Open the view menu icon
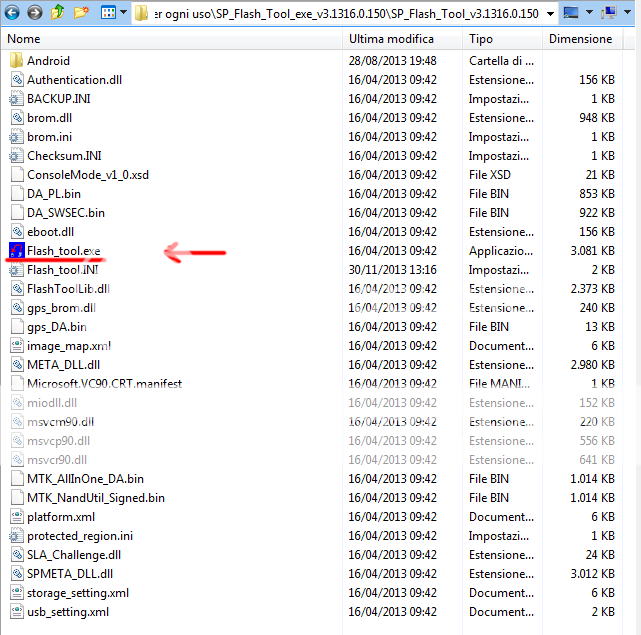 pyautogui.click(x=108, y=13)
